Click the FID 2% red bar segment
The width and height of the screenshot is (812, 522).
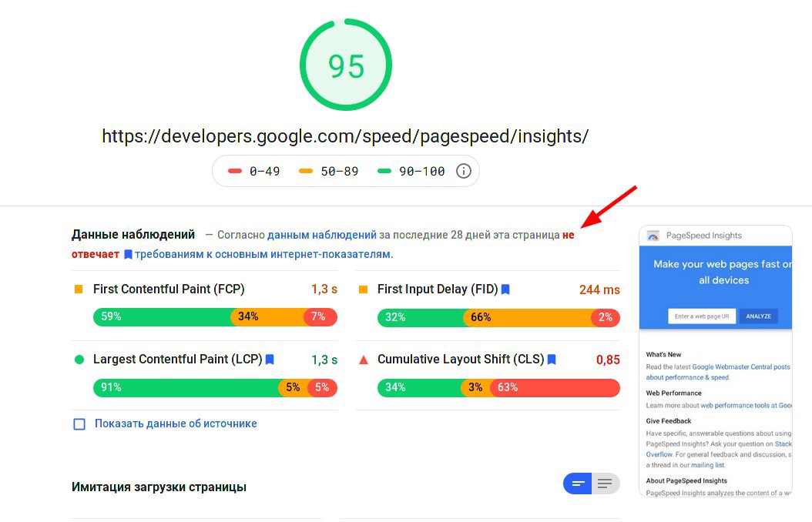(606, 317)
